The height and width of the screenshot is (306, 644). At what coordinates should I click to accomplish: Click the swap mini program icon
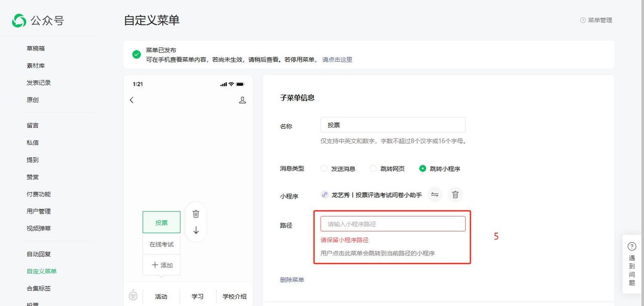(435, 194)
